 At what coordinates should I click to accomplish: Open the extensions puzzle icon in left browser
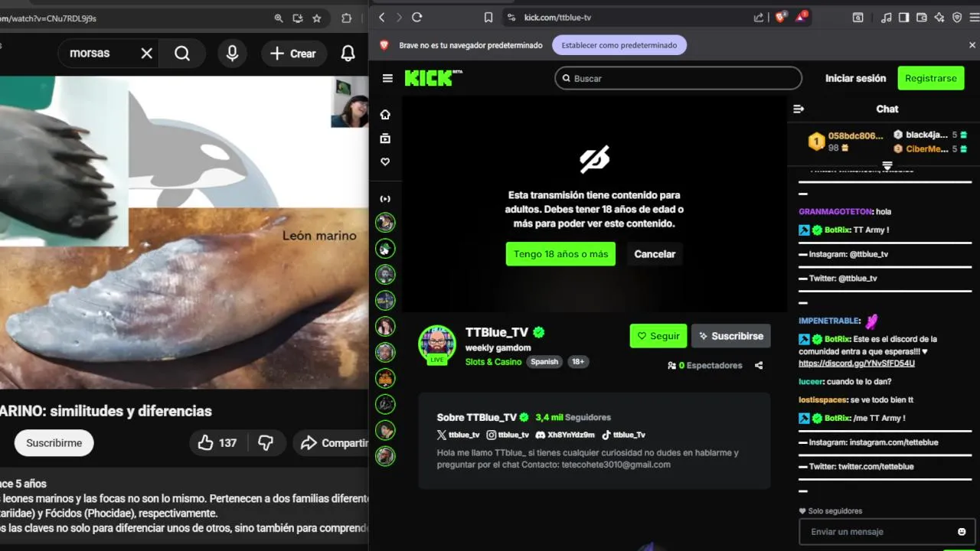(346, 18)
